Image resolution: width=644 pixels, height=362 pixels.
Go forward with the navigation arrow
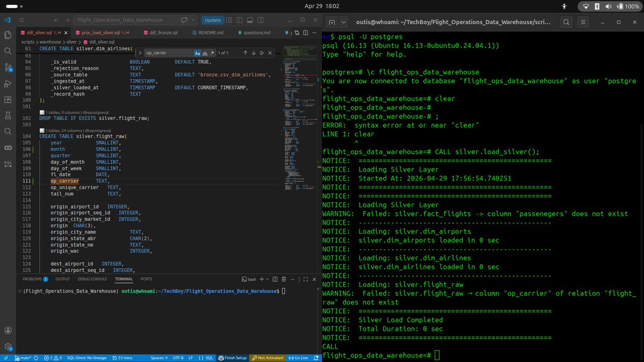pyautogui.click(x=67, y=20)
